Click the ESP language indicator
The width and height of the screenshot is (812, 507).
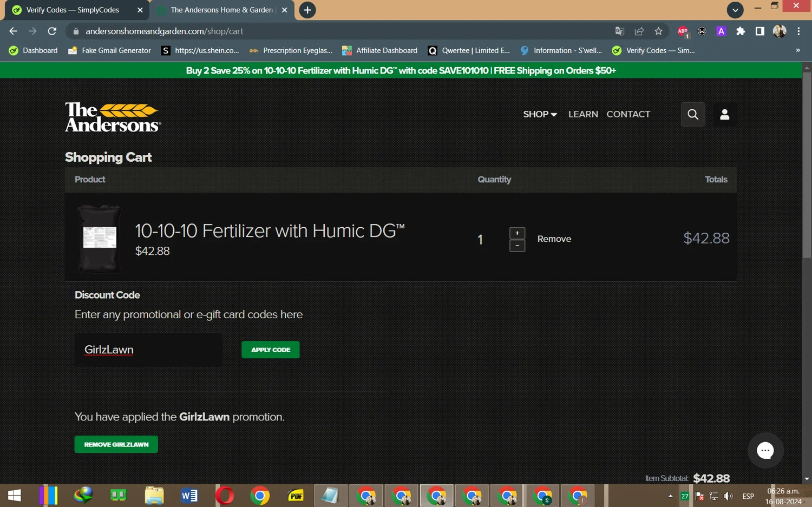pos(748,496)
